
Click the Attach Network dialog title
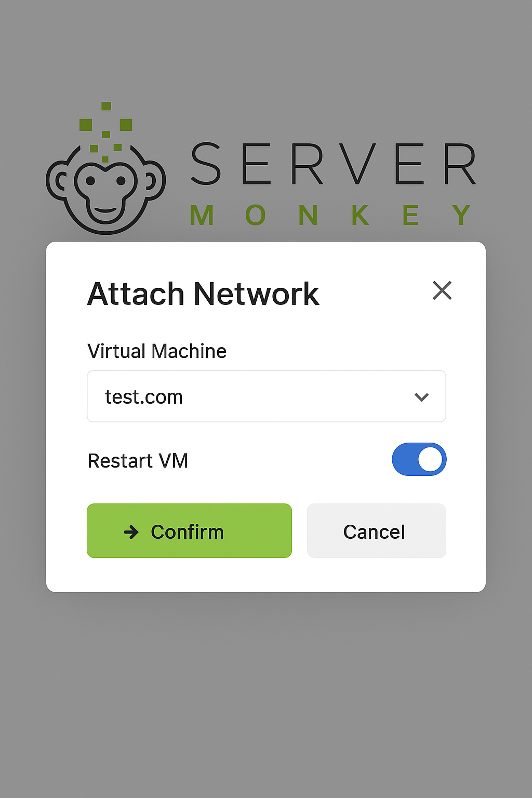click(203, 294)
